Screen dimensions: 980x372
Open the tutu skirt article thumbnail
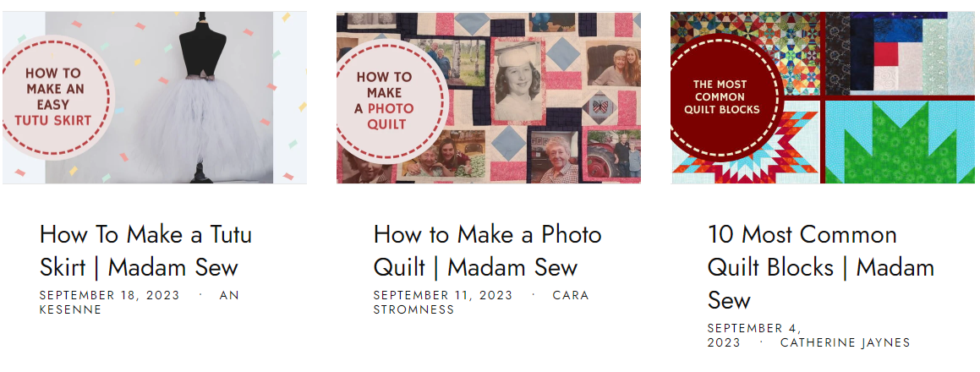pyautogui.click(x=155, y=97)
